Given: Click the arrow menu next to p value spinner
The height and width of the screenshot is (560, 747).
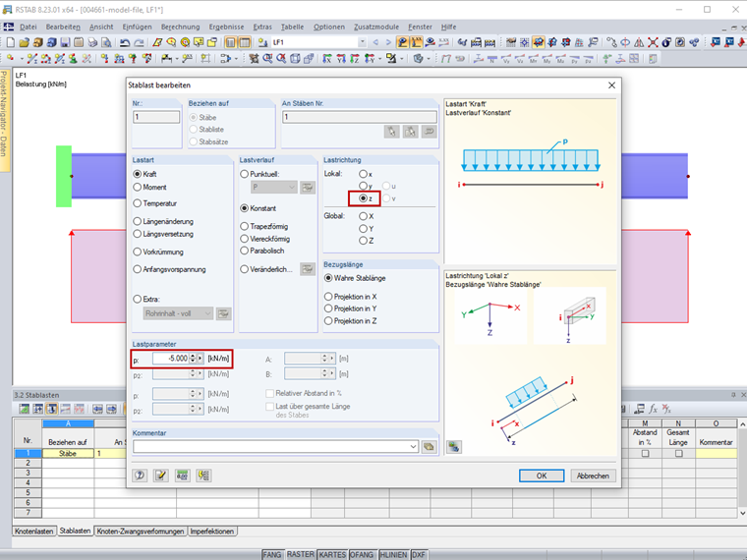Looking at the screenshot, I should click(x=201, y=358).
